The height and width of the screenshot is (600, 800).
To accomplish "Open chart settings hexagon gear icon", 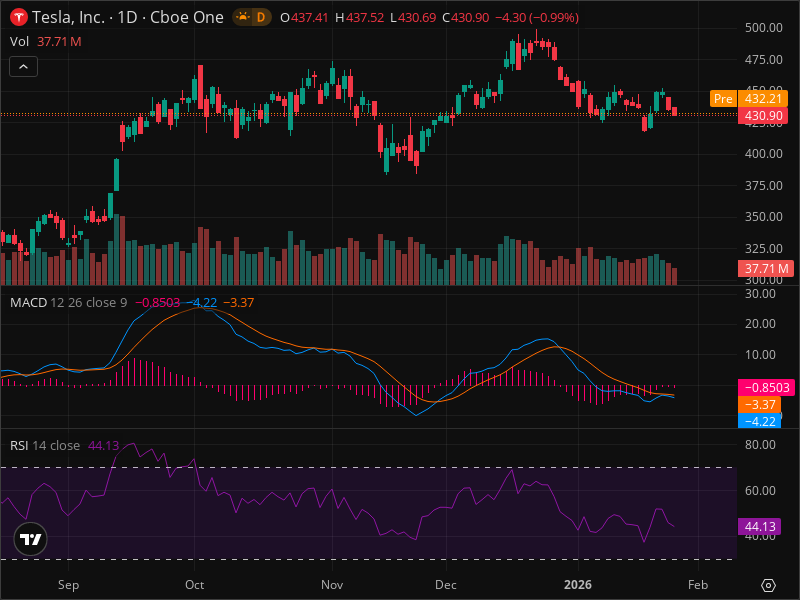I will [x=768, y=585].
